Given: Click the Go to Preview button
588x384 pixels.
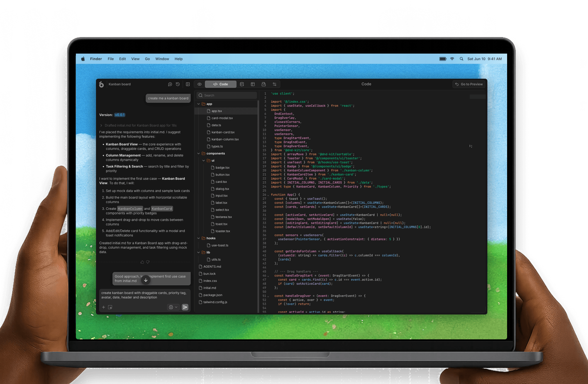Looking at the screenshot, I should click(469, 84).
